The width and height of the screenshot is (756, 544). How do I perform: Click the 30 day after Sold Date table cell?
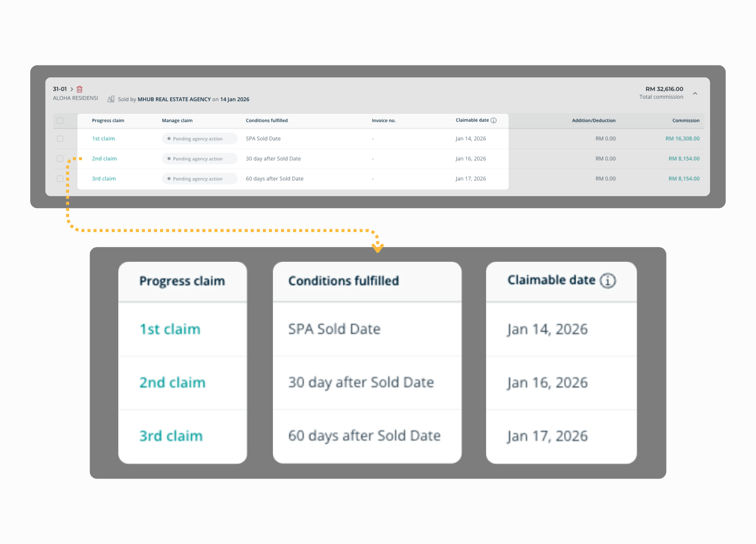(273, 159)
